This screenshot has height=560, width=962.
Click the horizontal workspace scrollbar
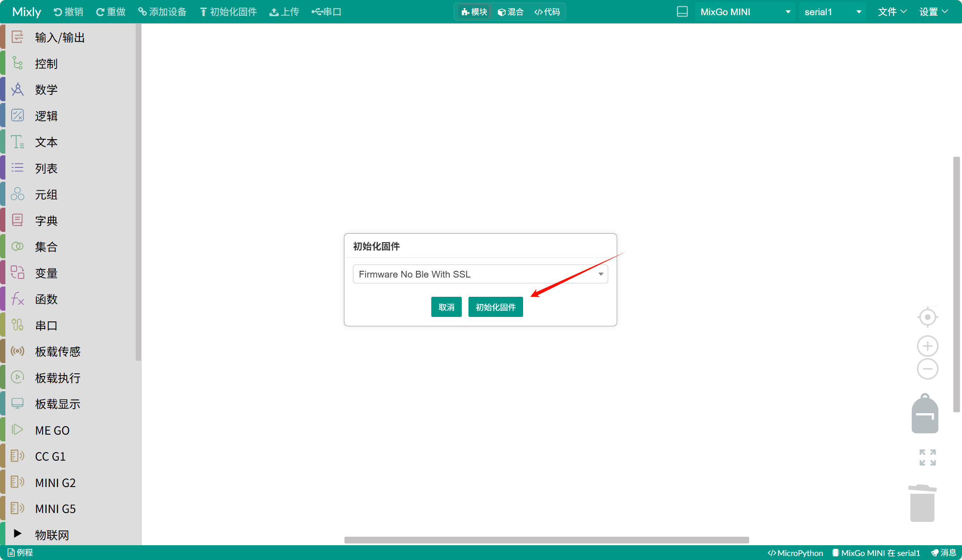pos(546,540)
